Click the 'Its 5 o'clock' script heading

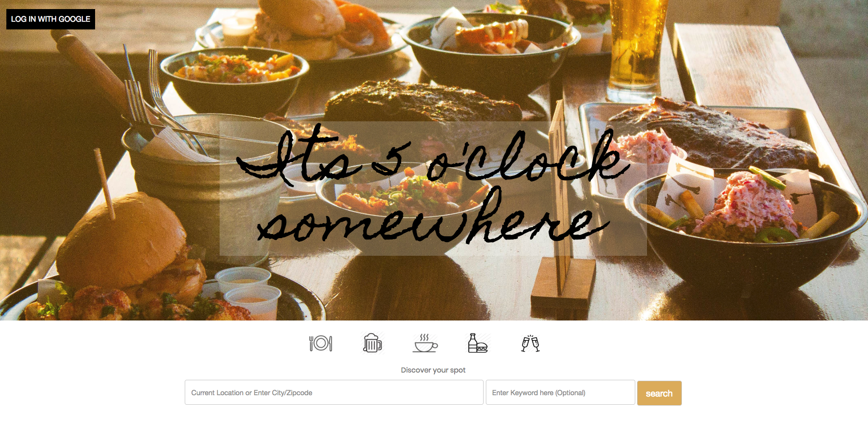432,156
